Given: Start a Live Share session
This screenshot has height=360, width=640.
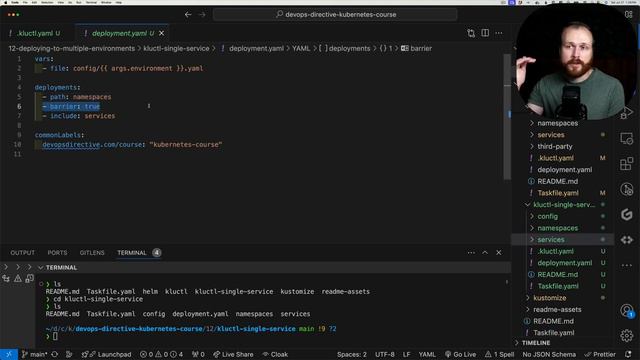Looking at the screenshot, I should pyautogui.click(x=233, y=354).
